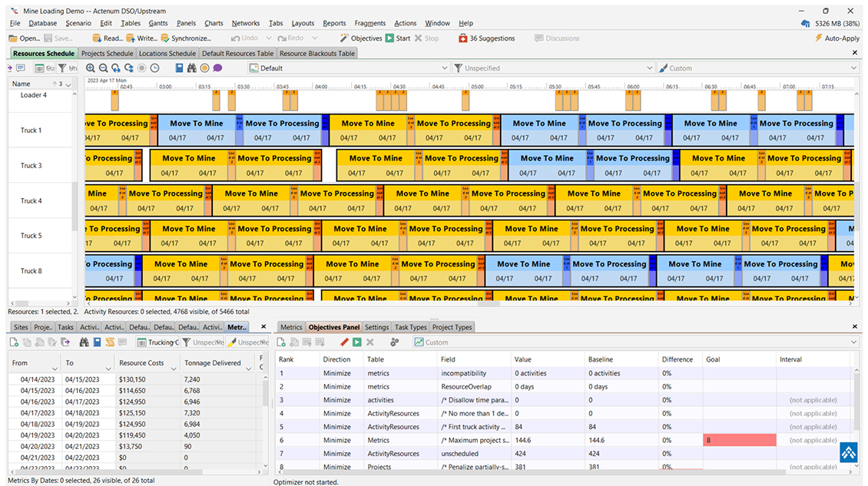Screen dimensions: 868x486
Task: Click the Synchronize button
Action: pyautogui.click(x=185, y=38)
